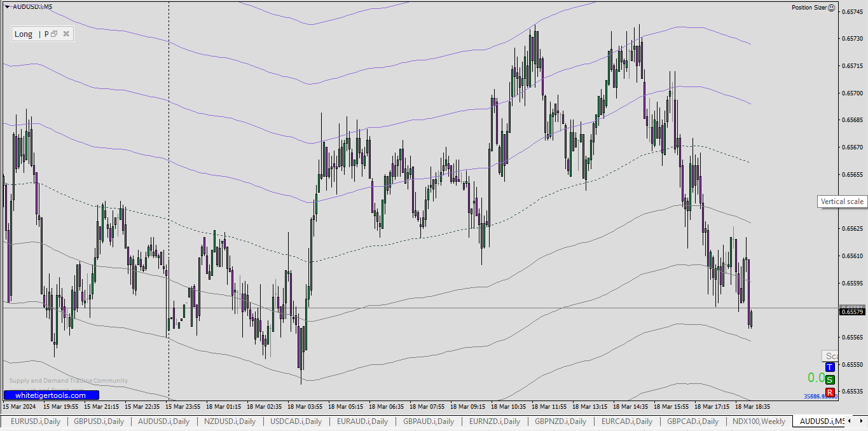This screenshot has width=868, height=431.
Task: Click the panel's overlapping-windows icon
Action: click(x=54, y=34)
